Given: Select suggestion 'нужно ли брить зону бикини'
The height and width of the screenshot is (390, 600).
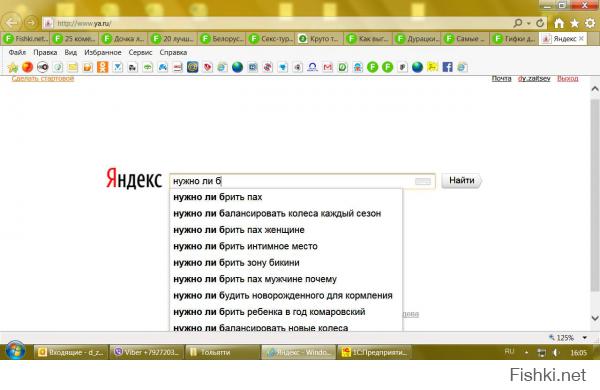Looking at the screenshot, I should 236,263.
